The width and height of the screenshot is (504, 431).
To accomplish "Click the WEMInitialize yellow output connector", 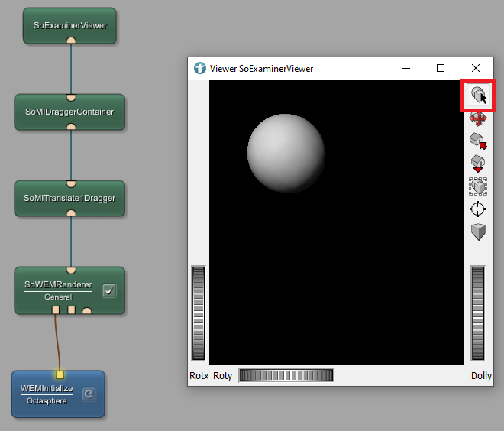I will [60, 374].
